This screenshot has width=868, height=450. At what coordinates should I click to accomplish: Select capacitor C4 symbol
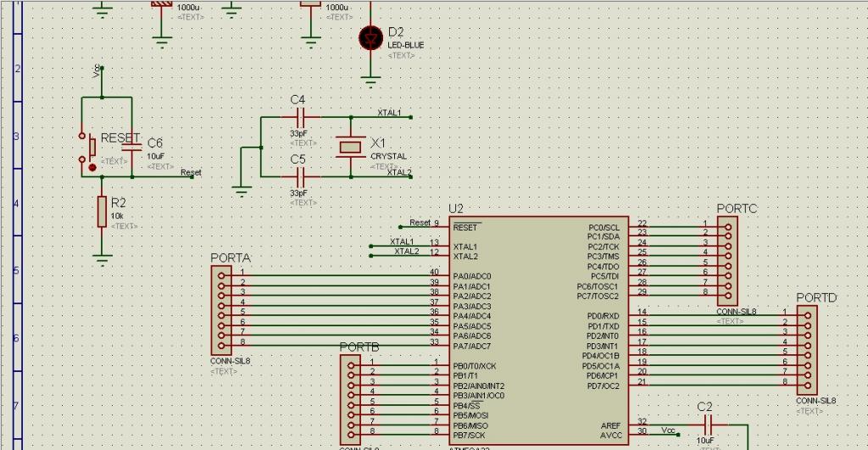300,117
